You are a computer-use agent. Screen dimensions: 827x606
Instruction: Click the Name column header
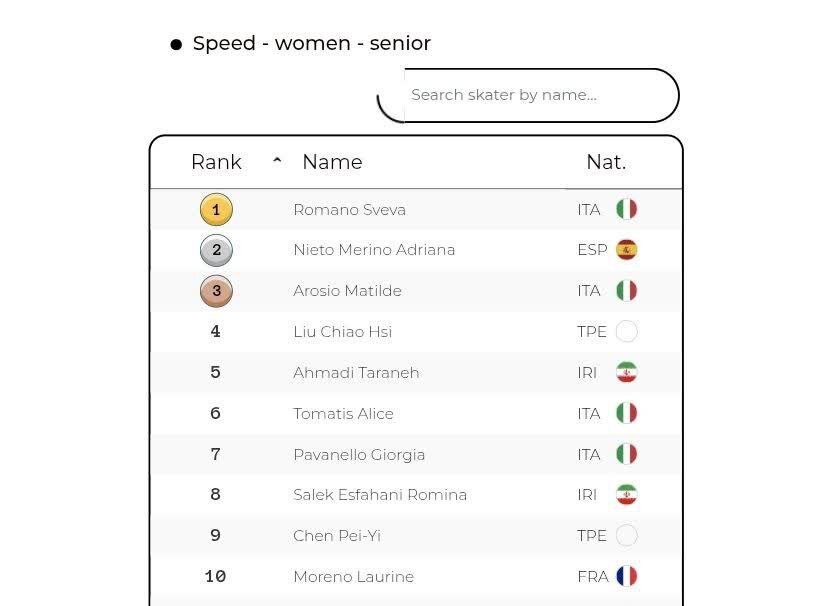pyautogui.click(x=332, y=162)
